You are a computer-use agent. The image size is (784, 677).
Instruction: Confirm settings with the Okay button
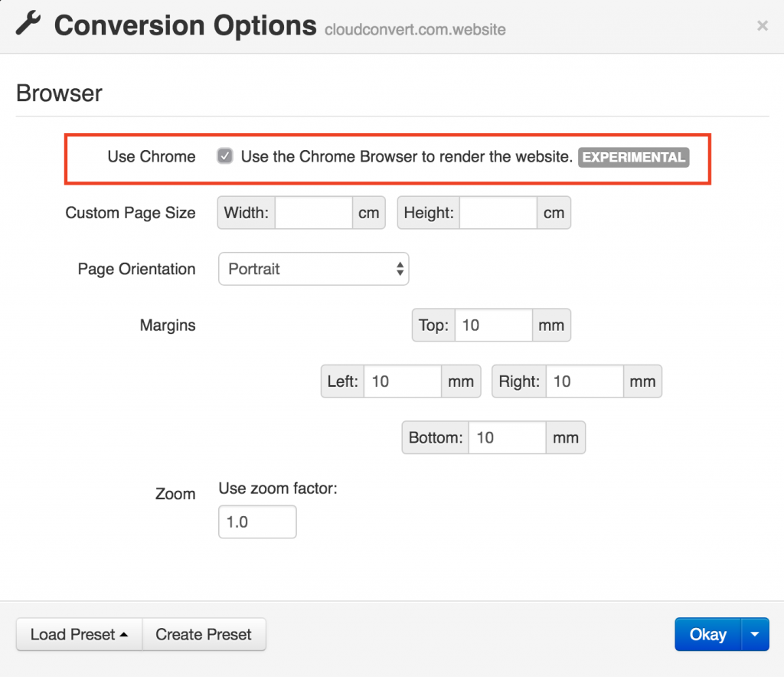(707, 634)
